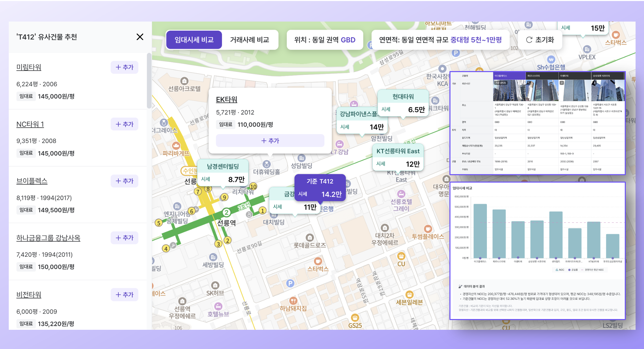Click the 세븐일레븐 store icon

(409, 294)
